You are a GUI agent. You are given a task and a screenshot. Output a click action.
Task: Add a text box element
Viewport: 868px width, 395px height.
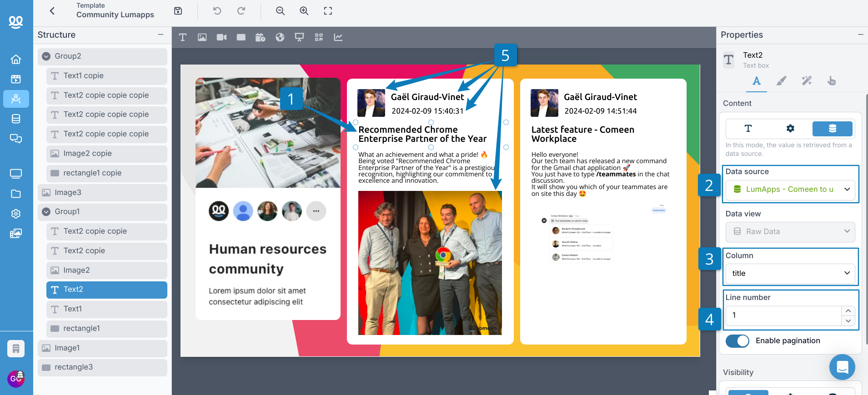point(183,37)
